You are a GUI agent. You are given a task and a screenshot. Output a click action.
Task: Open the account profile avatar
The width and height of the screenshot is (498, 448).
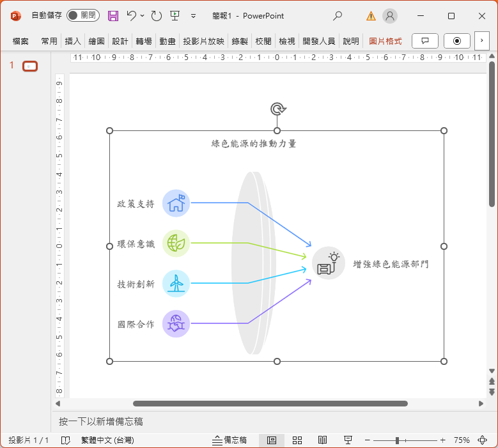pos(390,15)
